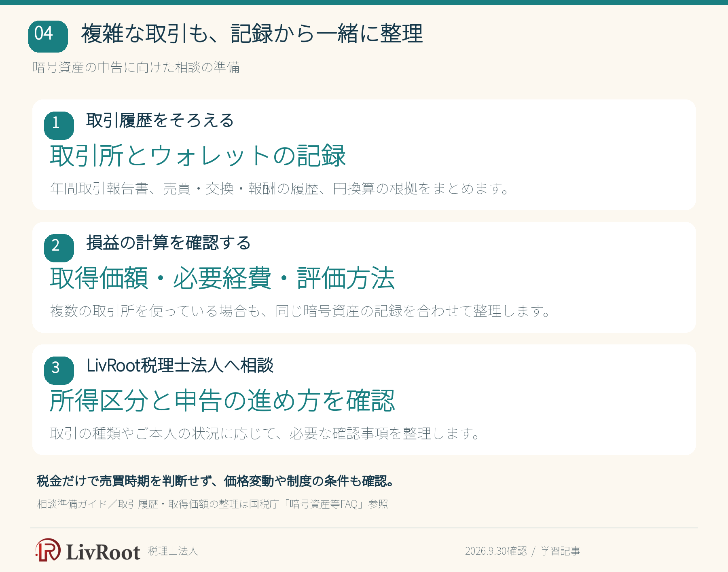Screen dimensions: 728x572
Task: Click the step 1 number badge
Action: [59, 126]
